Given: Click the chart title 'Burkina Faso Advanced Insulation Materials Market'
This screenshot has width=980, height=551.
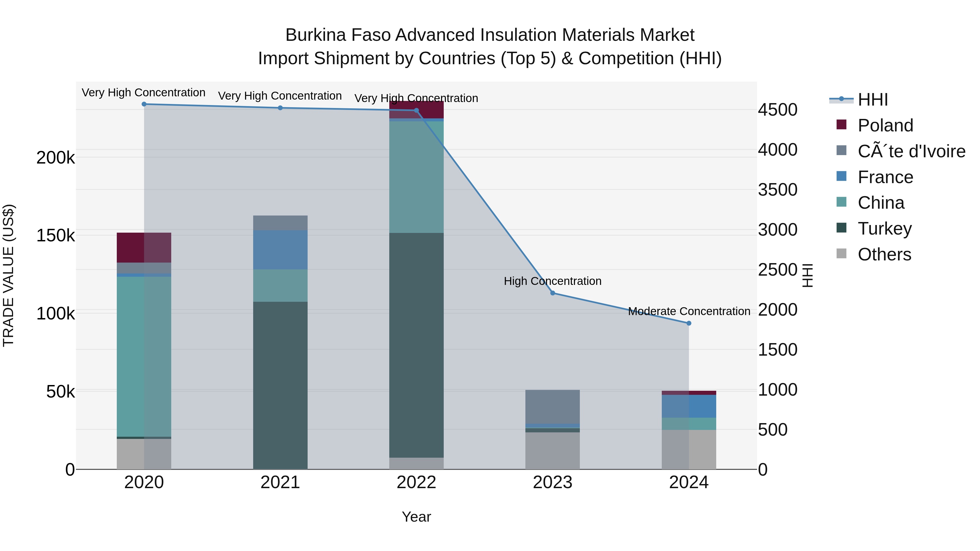Looking at the screenshot, I should tap(490, 35).
